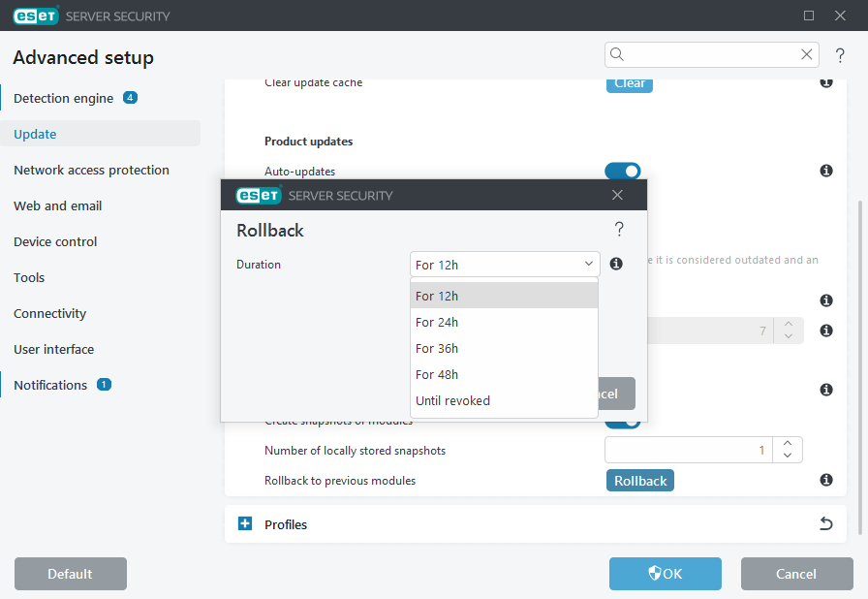Click inside the search input field
Image resolution: width=868 pixels, height=599 pixels.
tap(712, 54)
